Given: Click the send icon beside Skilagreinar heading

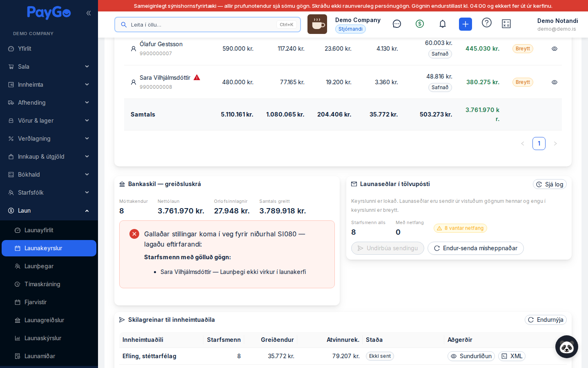Looking at the screenshot, I should tap(122, 320).
